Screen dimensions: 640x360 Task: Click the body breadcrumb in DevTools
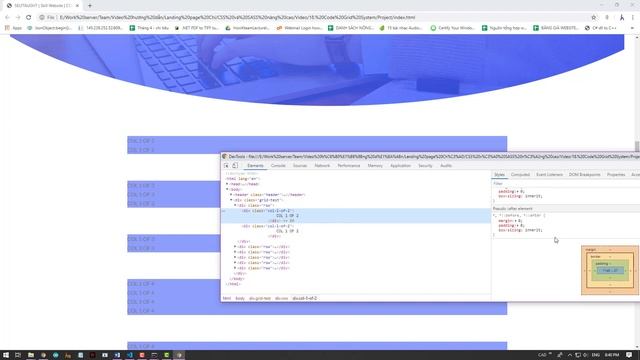(x=240, y=298)
